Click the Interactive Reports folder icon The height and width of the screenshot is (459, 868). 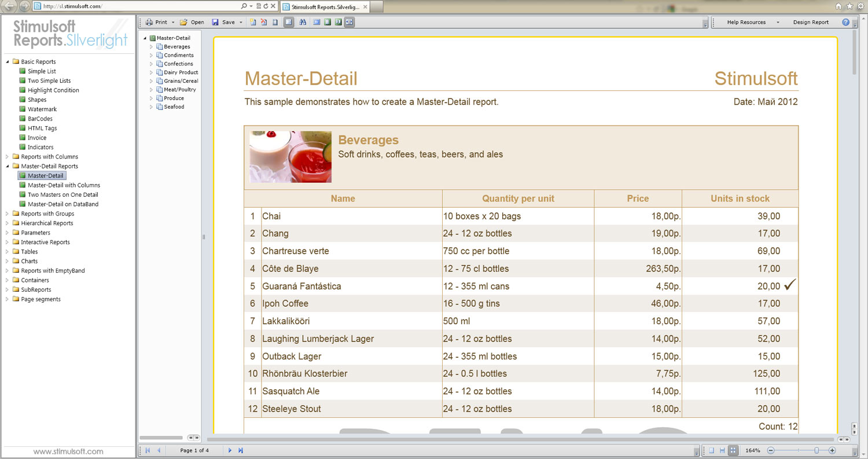(x=16, y=243)
